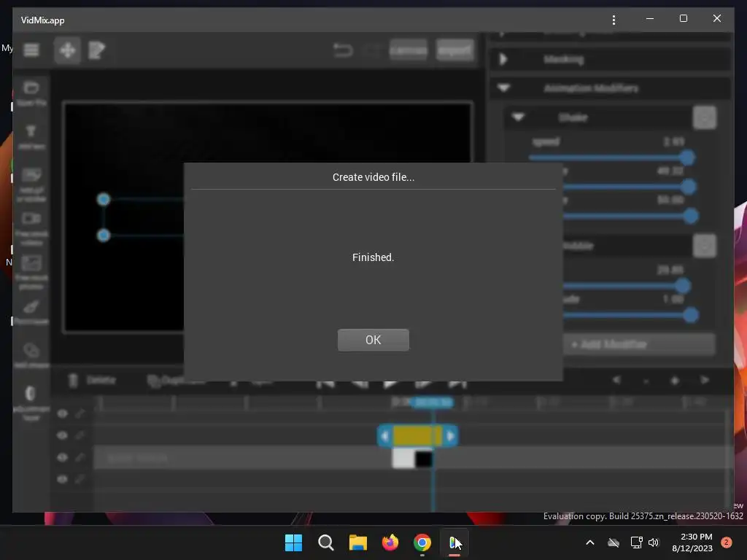Click the edit pencil of yellow clip track
This screenshot has width=747, height=560.
click(x=80, y=435)
